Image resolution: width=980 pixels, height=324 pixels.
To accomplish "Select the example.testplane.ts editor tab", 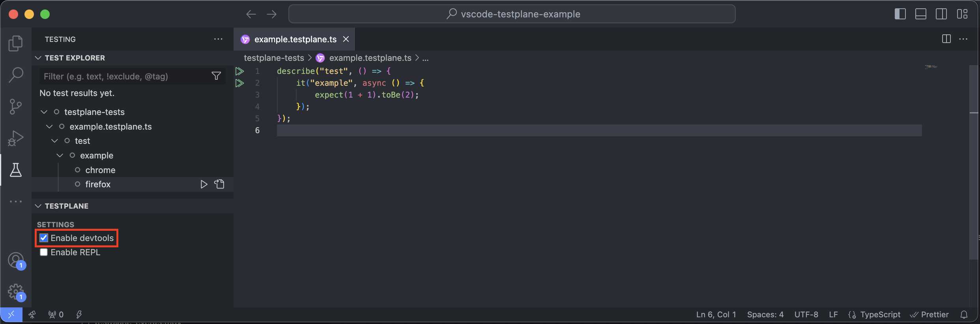I will (295, 39).
